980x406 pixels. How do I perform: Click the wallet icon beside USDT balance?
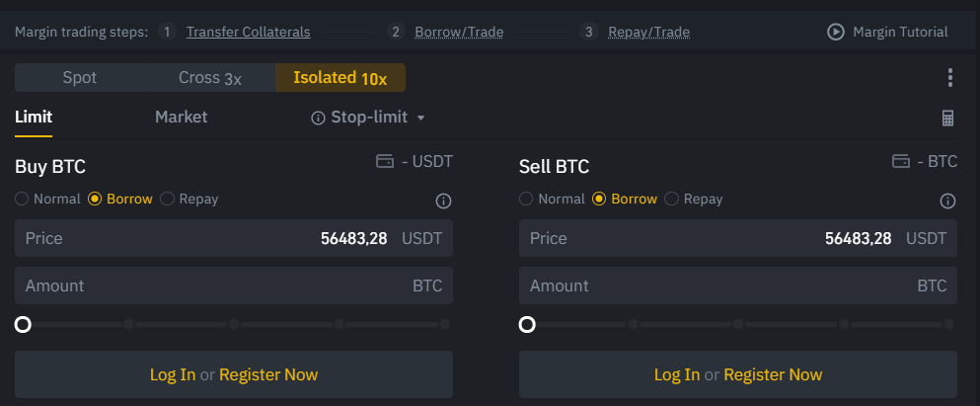385,161
